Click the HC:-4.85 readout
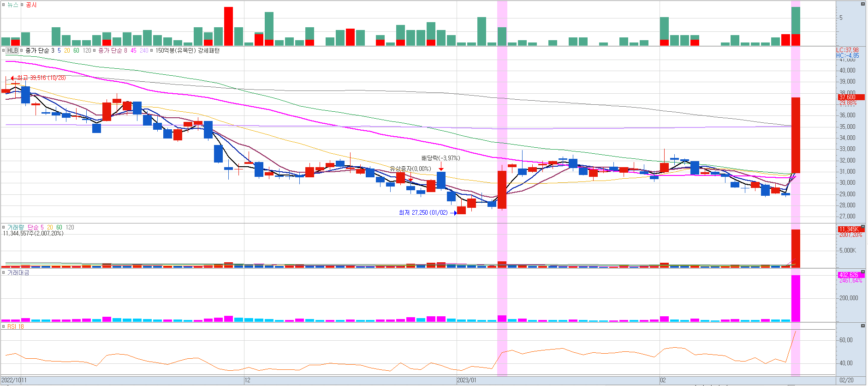The image size is (868, 386). click(848, 55)
